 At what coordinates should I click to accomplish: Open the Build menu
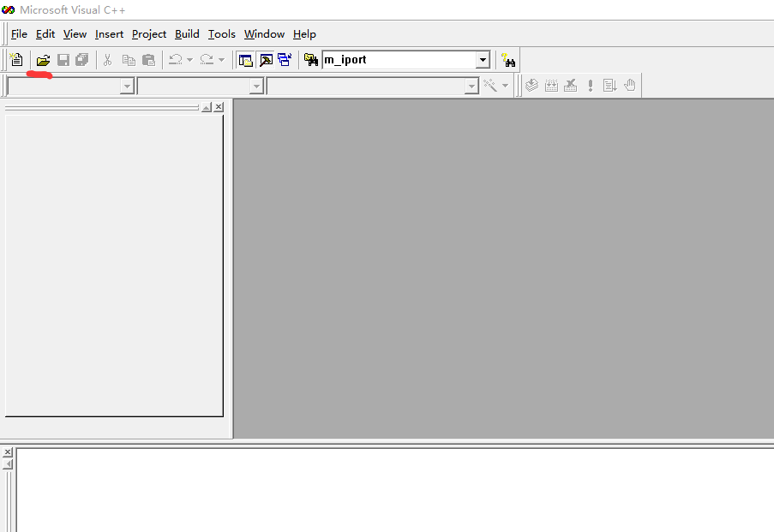186,33
